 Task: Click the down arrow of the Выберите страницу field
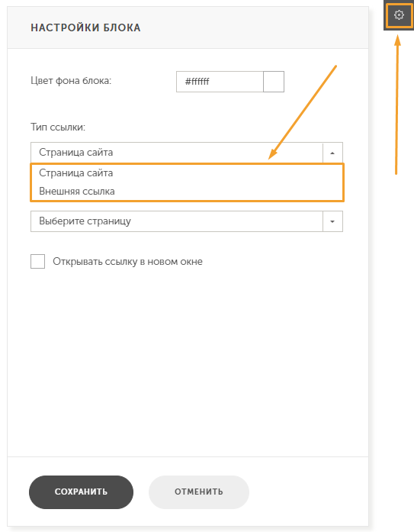click(x=332, y=221)
